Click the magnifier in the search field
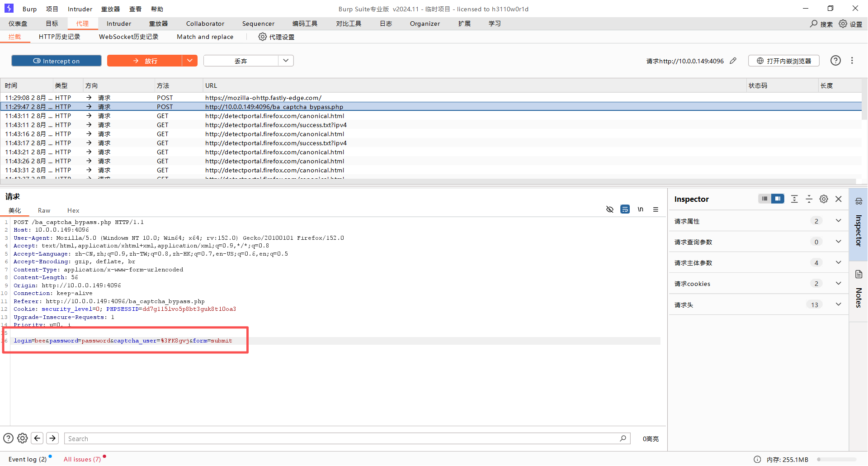The image size is (868, 466). (623, 438)
